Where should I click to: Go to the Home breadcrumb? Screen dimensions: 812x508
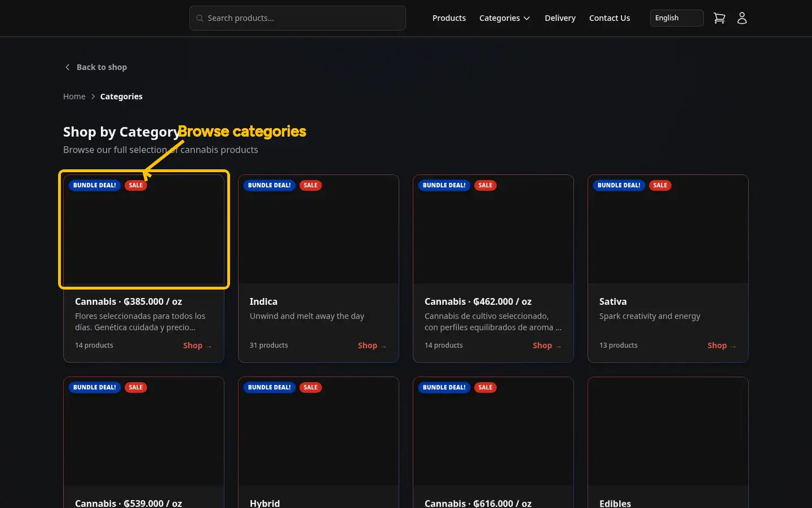pos(74,97)
